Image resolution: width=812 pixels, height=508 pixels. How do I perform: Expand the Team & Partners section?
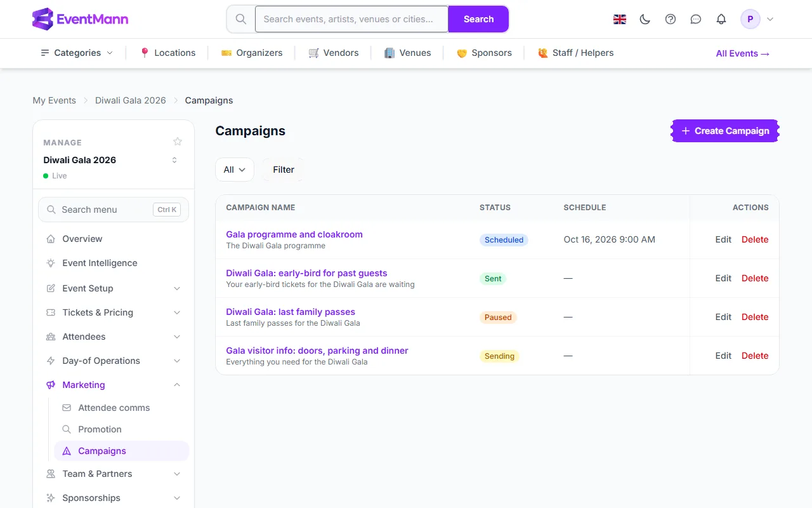click(114, 474)
